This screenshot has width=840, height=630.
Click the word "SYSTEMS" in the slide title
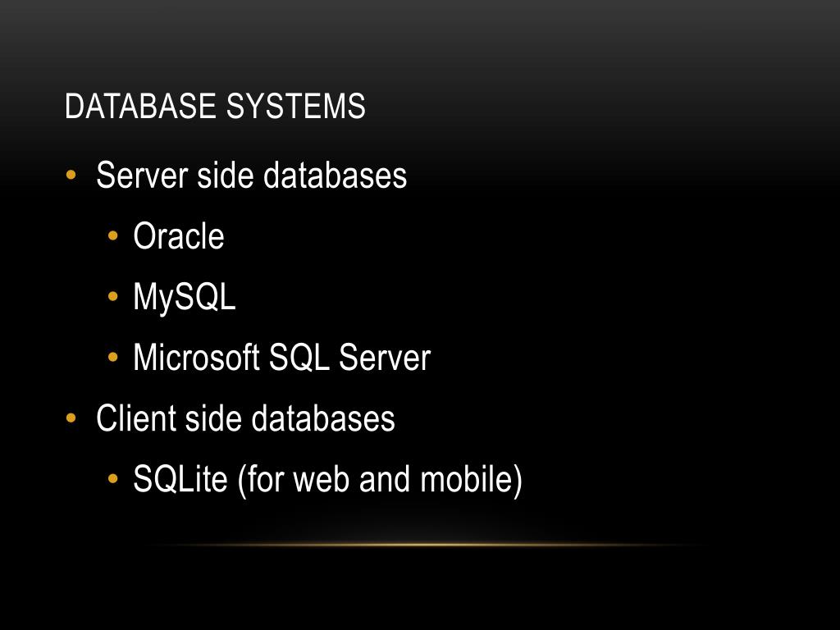pos(295,106)
